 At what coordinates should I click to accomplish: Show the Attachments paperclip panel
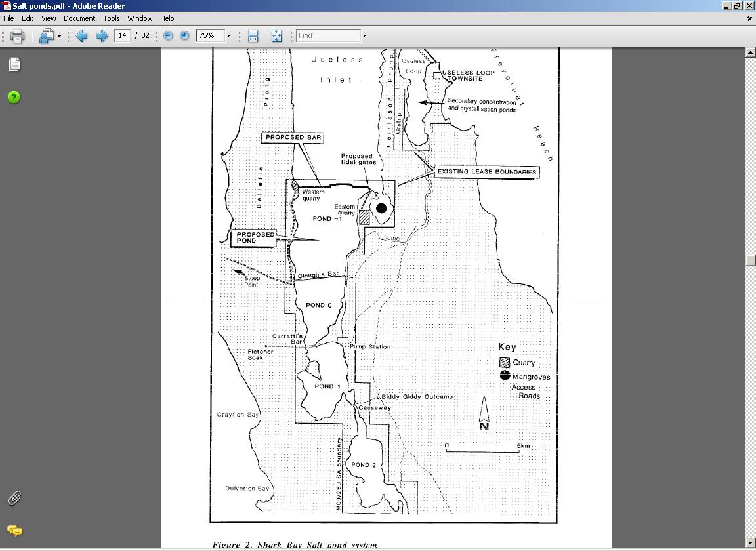[14, 498]
